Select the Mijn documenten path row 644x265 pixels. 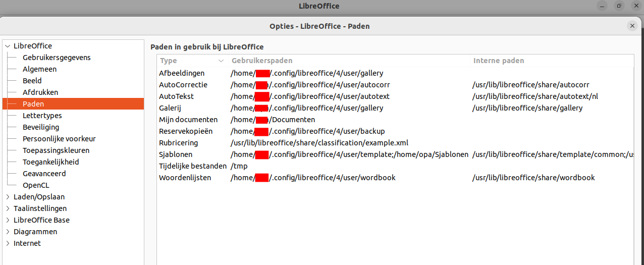[395, 120]
